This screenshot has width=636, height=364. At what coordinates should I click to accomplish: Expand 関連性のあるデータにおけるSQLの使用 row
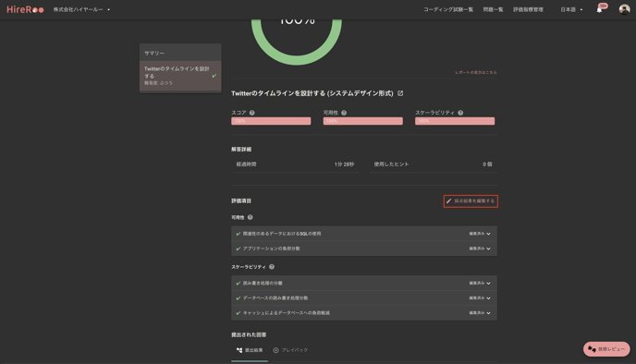coord(364,234)
